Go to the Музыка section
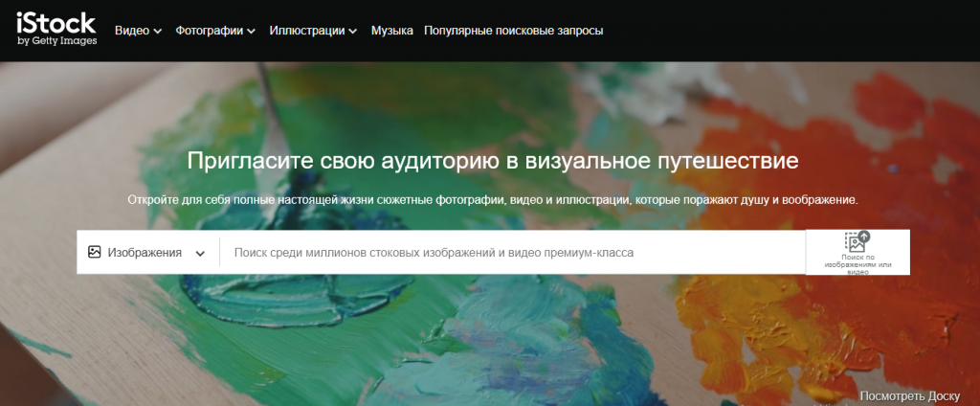This screenshot has height=406, width=980. point(392,31)
